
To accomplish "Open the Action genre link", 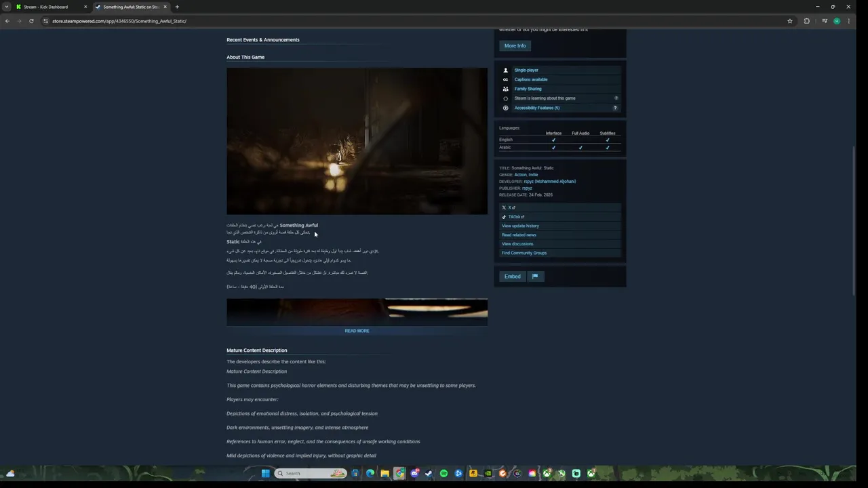I will pos(520,175).
